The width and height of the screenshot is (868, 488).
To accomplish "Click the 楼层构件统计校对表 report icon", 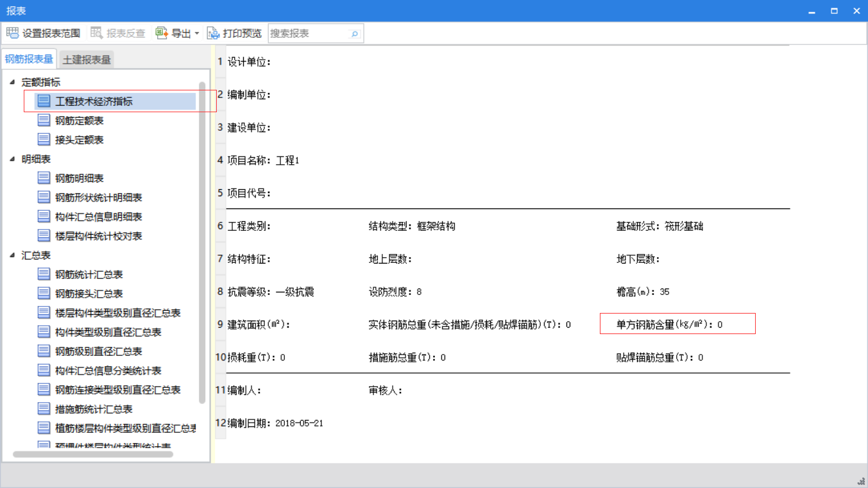I will click(x=44, y=236).
